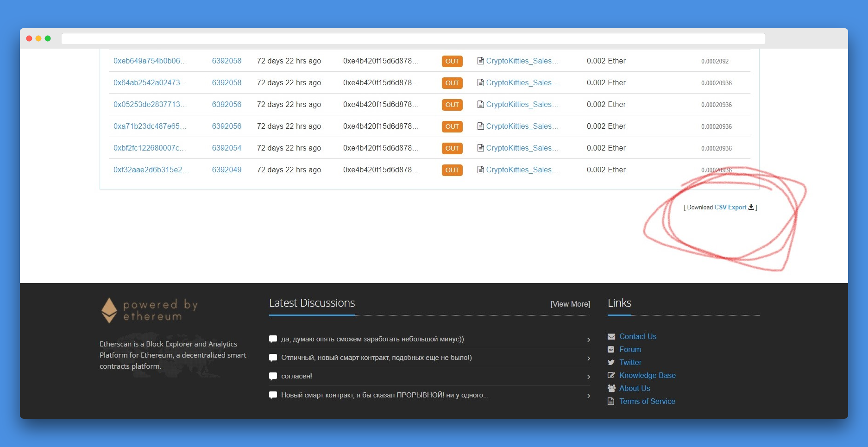This screenshot has height=447, width=868.
Task: Click the Knowledge Base edit icon
Action: 611,376
